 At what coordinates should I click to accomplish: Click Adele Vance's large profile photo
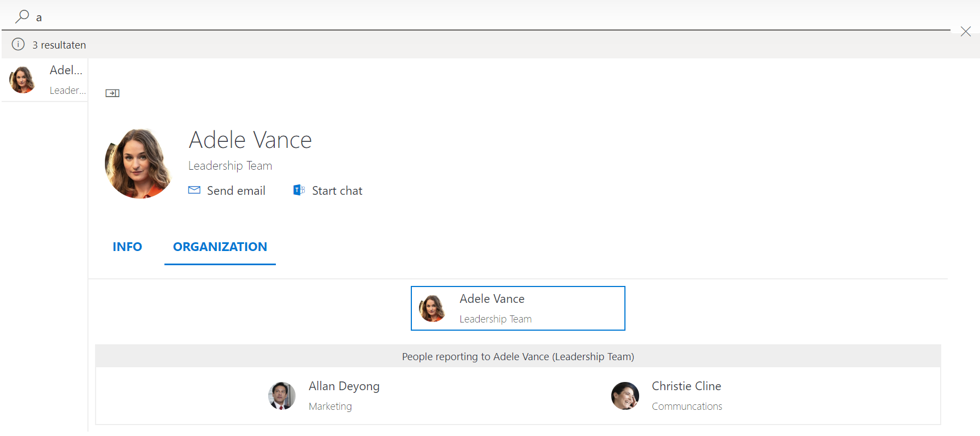click(139, 164)
